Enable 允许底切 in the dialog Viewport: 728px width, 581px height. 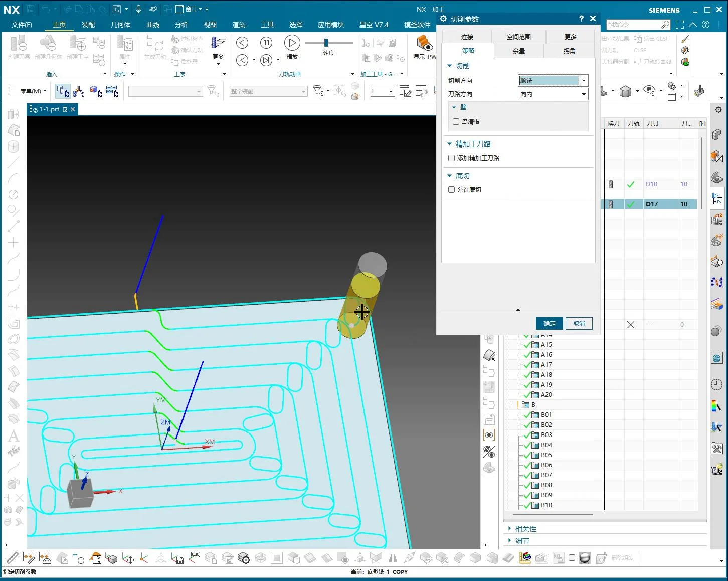(451, 189)
